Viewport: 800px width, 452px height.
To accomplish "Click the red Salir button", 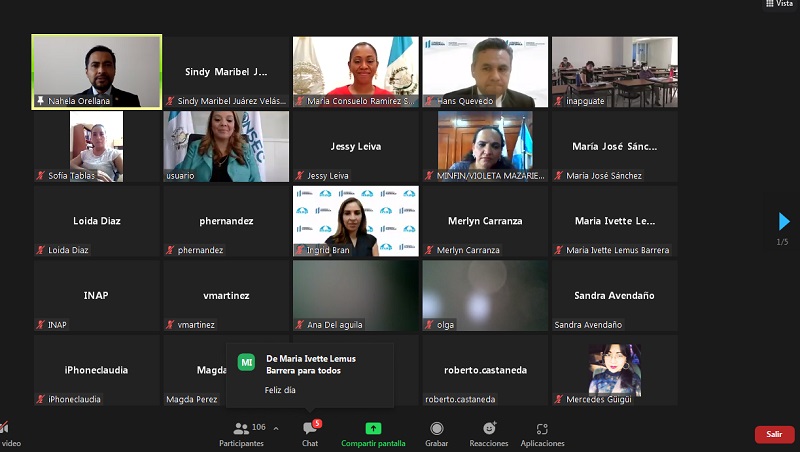I will [x=773, y=434].
